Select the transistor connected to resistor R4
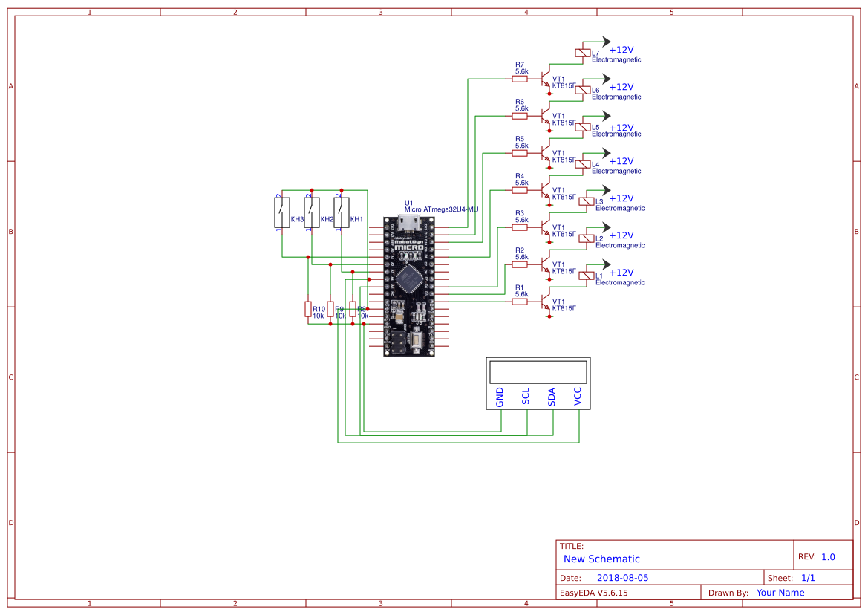This screenshot has width=868, height=615. tap(546, 189)
